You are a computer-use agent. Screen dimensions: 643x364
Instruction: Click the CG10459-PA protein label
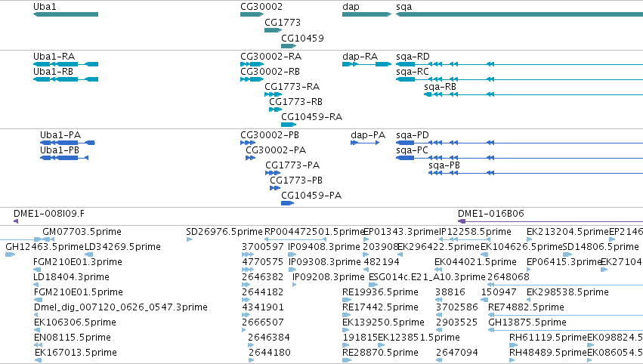coord(311,196)
